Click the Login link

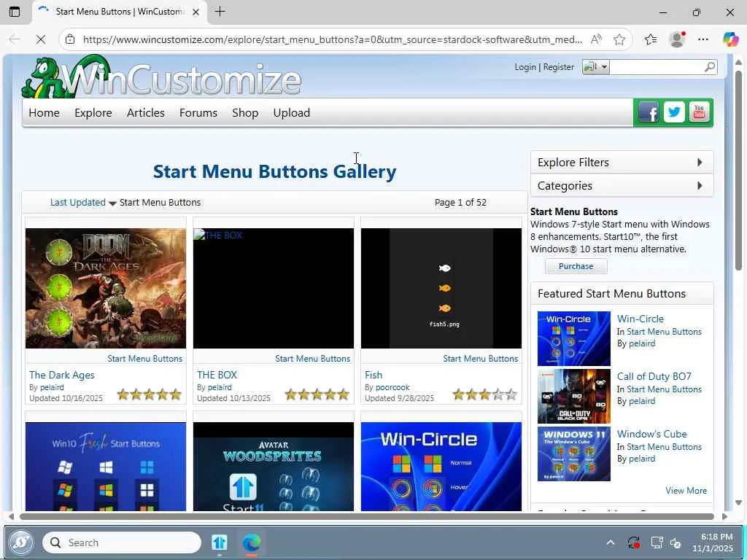pos(525,67)
